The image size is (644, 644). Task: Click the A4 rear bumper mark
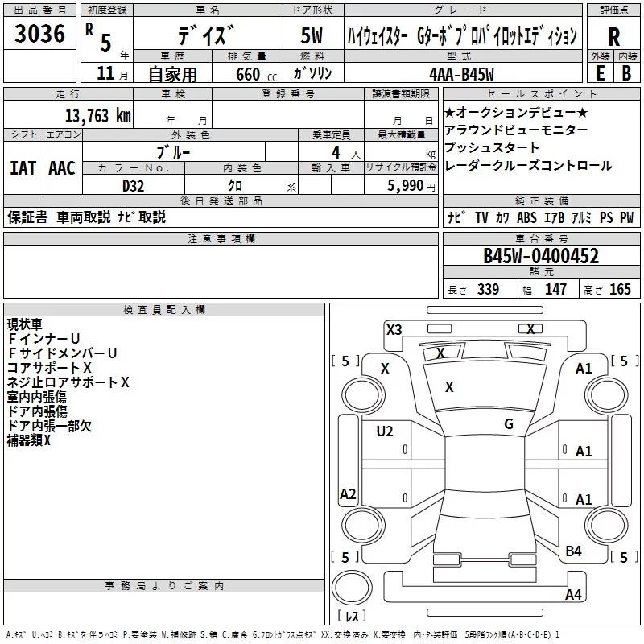[x=573, y=594]
